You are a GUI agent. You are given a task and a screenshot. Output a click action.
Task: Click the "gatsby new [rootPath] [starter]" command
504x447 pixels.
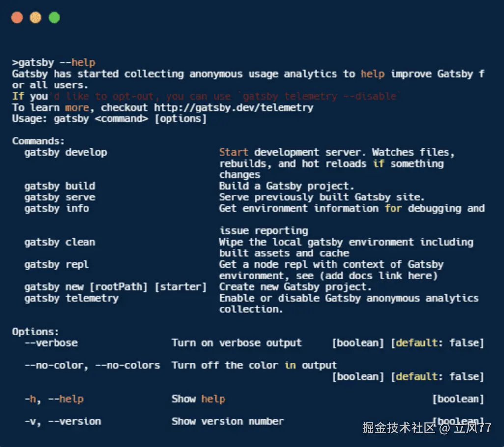pos(115,287)
